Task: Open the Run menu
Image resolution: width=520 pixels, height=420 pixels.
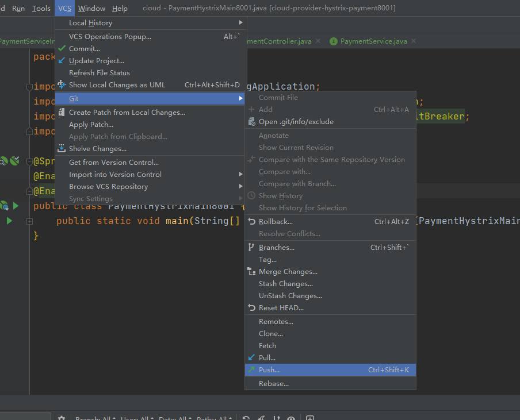Action: [x=18, y=8]
